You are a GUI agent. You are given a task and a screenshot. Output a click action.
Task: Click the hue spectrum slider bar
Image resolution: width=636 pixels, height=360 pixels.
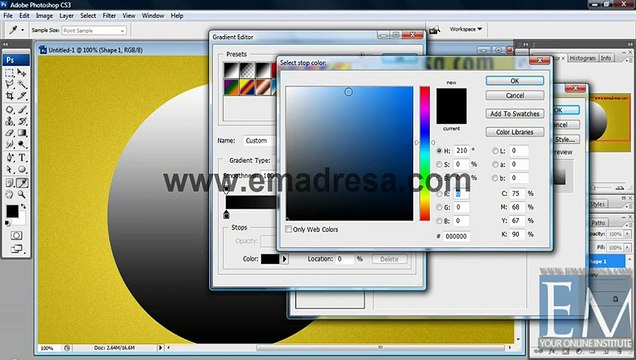[425, 153]
